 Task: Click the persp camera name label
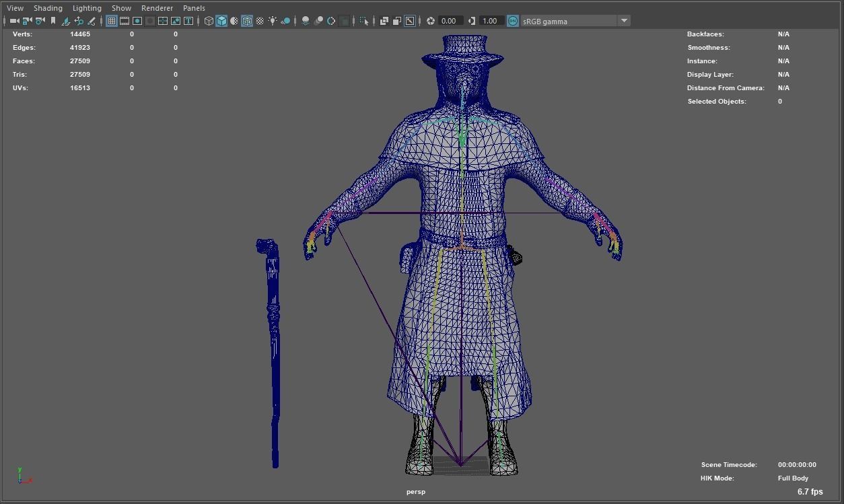point(416,492)
